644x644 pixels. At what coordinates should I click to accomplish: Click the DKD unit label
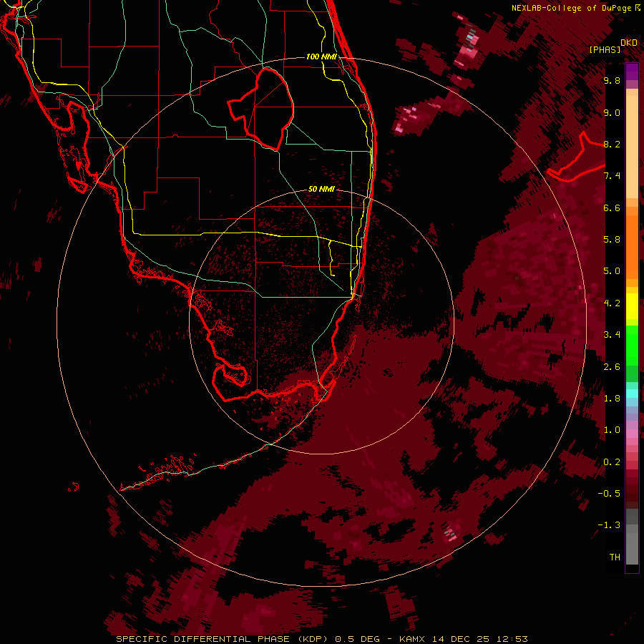629,43
